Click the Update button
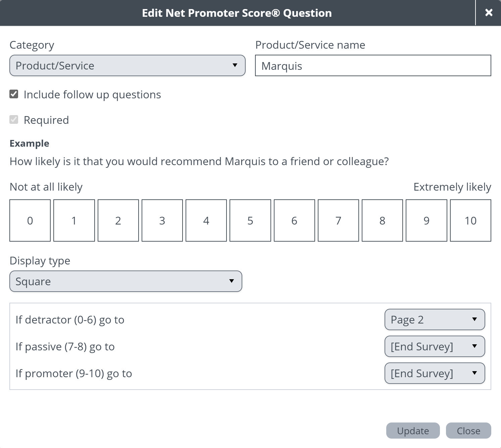 click(413, 431)
